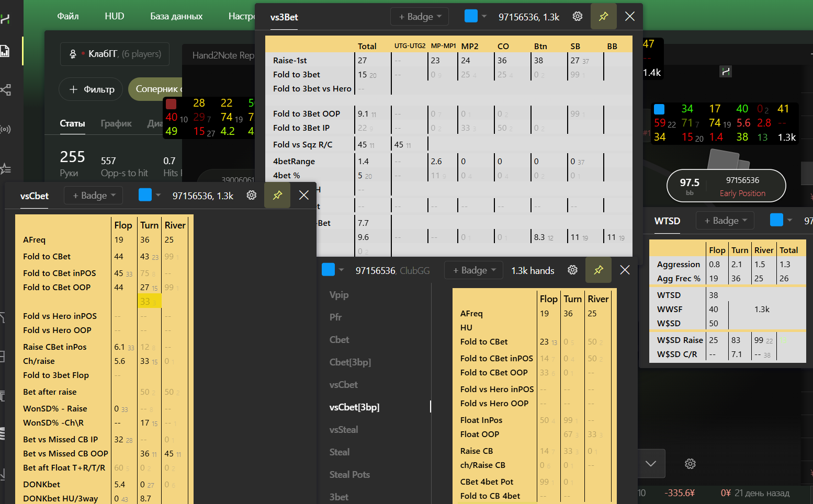Screen dimensions: 813x504
Task: Open the Файл menu
Action: click(x=68, y=16)
